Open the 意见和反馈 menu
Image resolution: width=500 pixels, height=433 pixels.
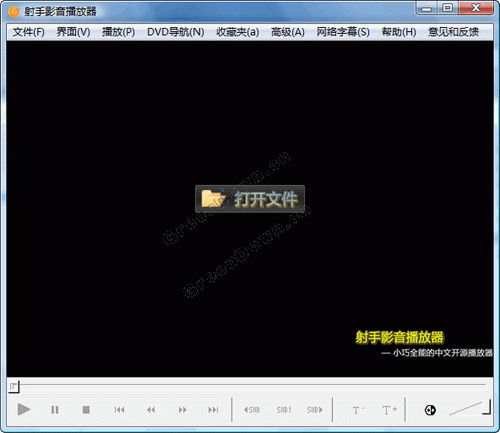(x=453, y=32)
